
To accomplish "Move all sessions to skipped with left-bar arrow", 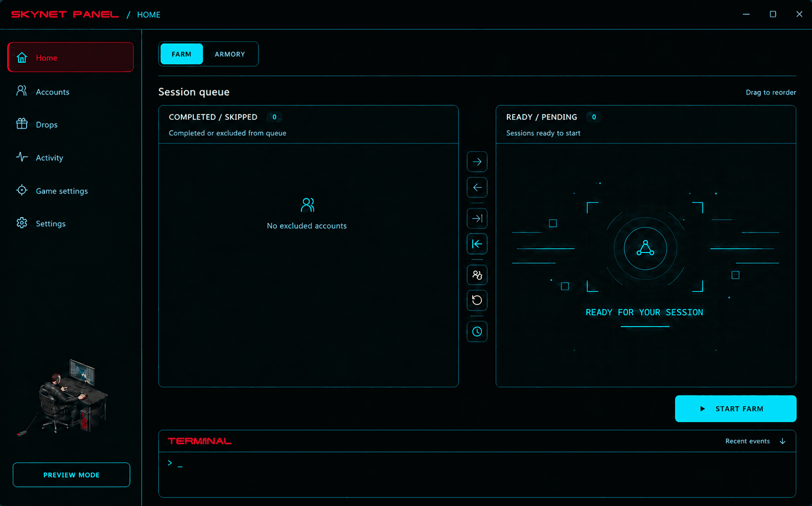I will tap(477, 244).
